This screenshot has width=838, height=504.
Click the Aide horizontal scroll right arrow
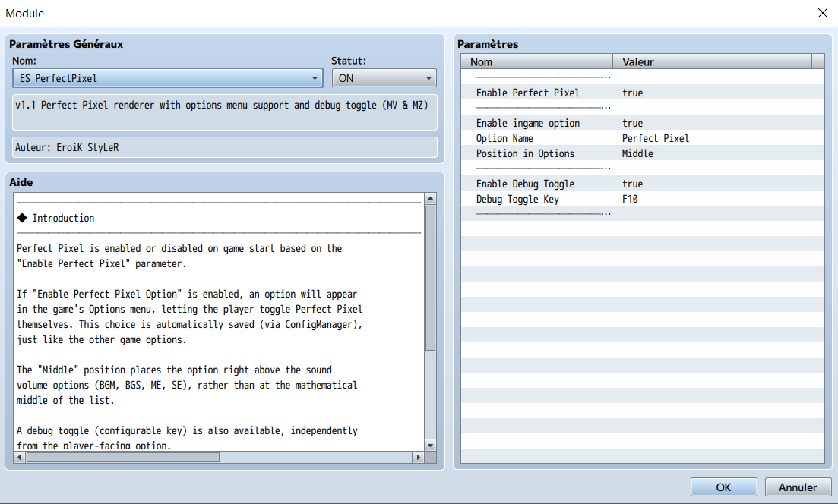click(419, 457)
